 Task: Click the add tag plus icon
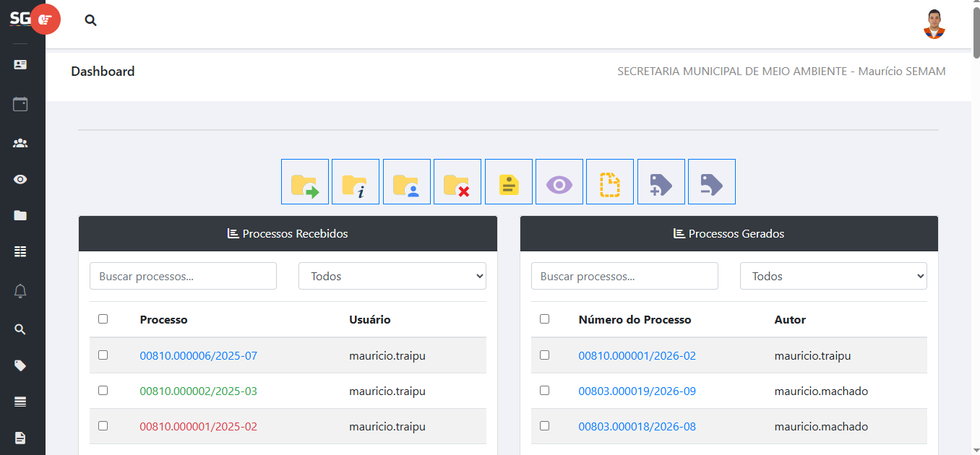661,182
